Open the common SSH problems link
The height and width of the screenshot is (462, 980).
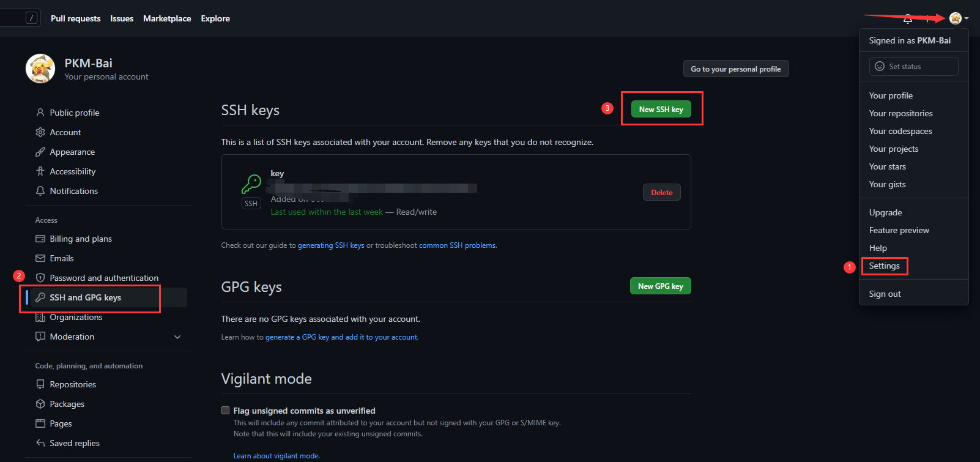(458, 245)
